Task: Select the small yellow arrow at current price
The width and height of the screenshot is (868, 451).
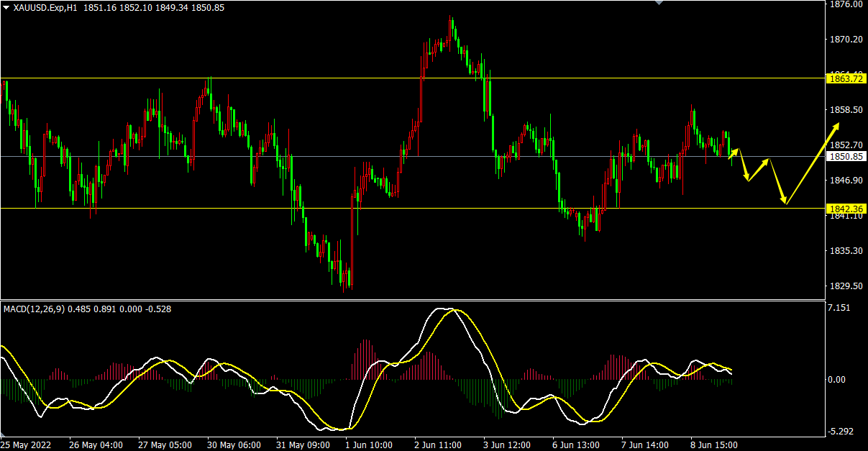Action: point(734,153)
